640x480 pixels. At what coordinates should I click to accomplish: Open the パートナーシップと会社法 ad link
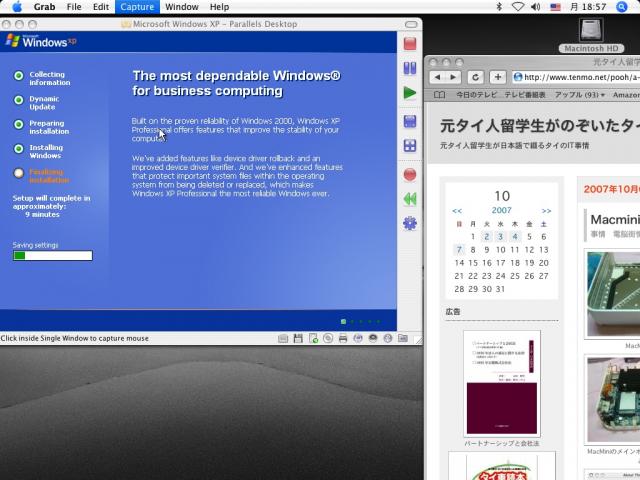502,443
